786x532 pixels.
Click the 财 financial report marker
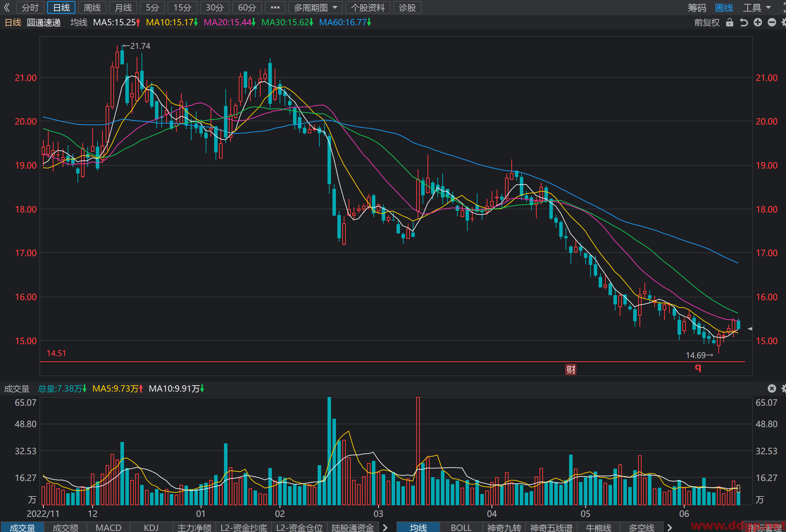(571, 369)
